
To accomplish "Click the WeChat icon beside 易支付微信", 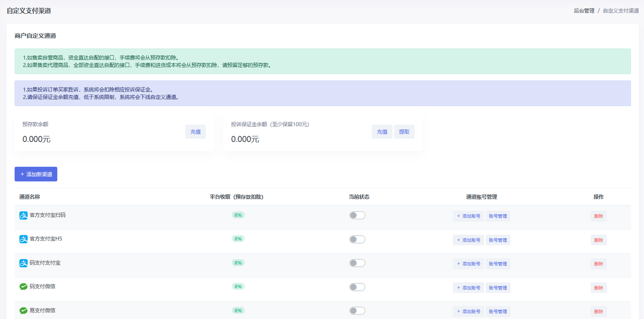I will [x=23, y=310].
